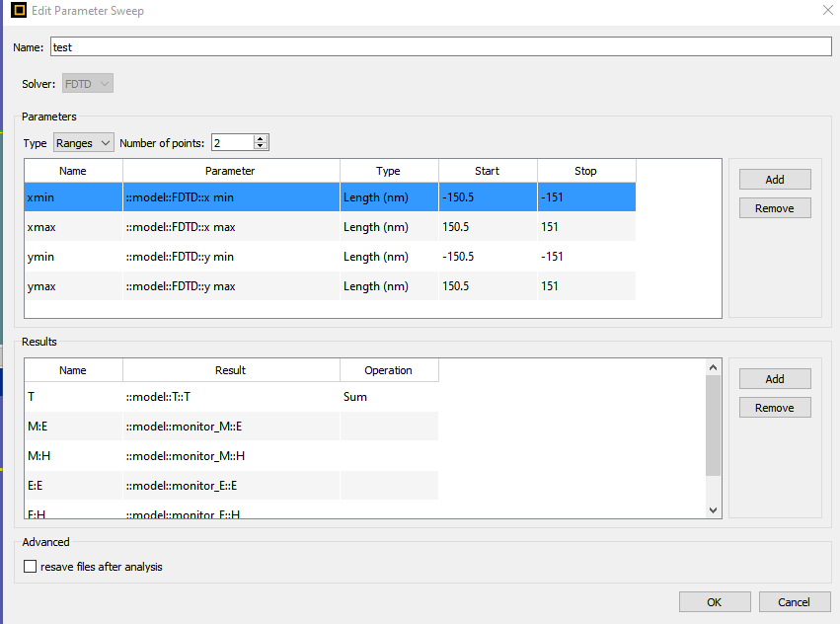This screenshot has height=624, width=840.
Task: Click Remove button in Parameters section
Action: (775, 208)
